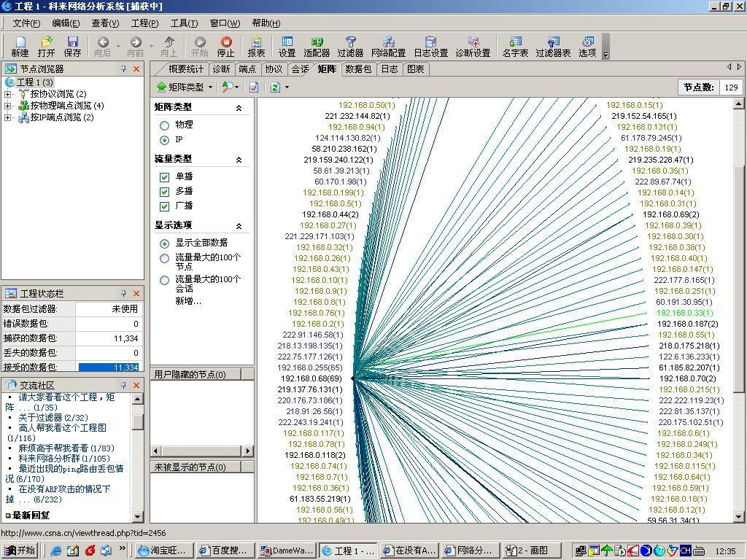Expand the 按协议浏览 tree node
Image resolution: width=747 pixels, height=560 pixels.
click(8, 94)
